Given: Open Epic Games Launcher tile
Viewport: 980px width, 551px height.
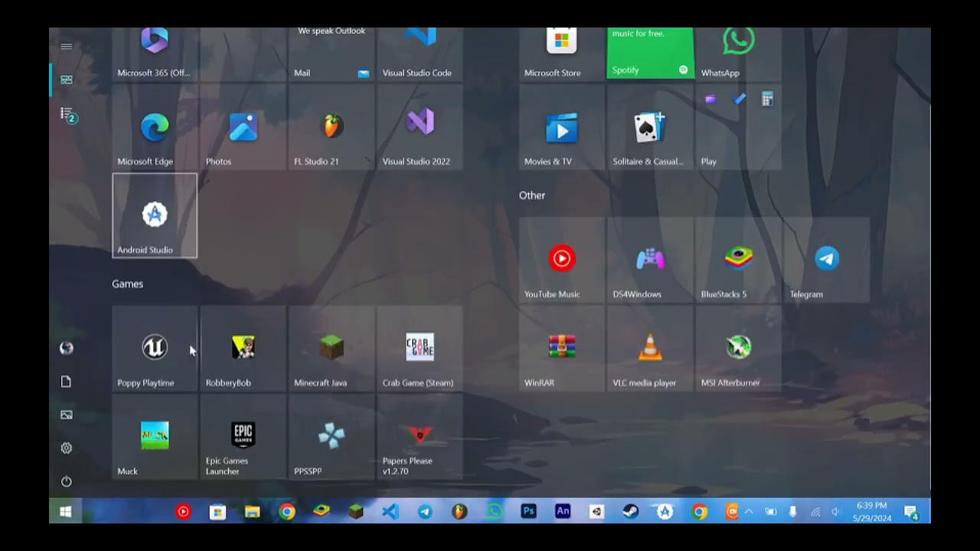Looking at the screenshot, I should 243,437.
